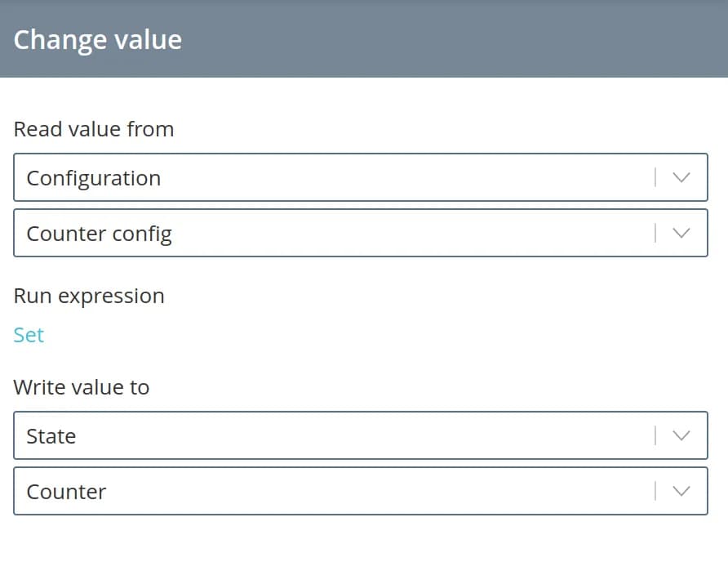Screen dimensions: 728x562
Task: Click the Change value header title
Action: coord(97,39)
